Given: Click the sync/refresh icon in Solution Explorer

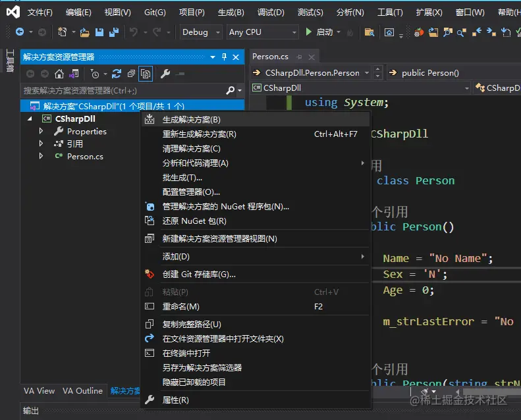Looking at the screenshot, I should pyautogui.click(x=117, y=74).
